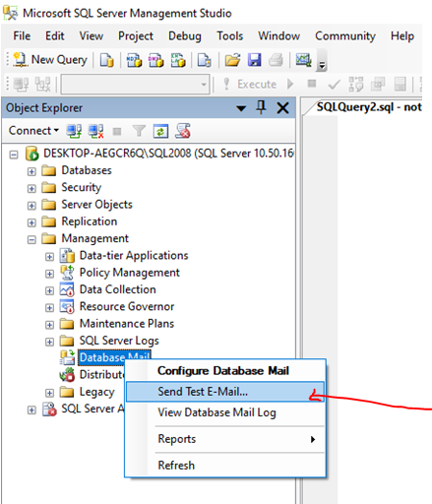Click the SQL Server Compact Query icon

tap(204, 60)
